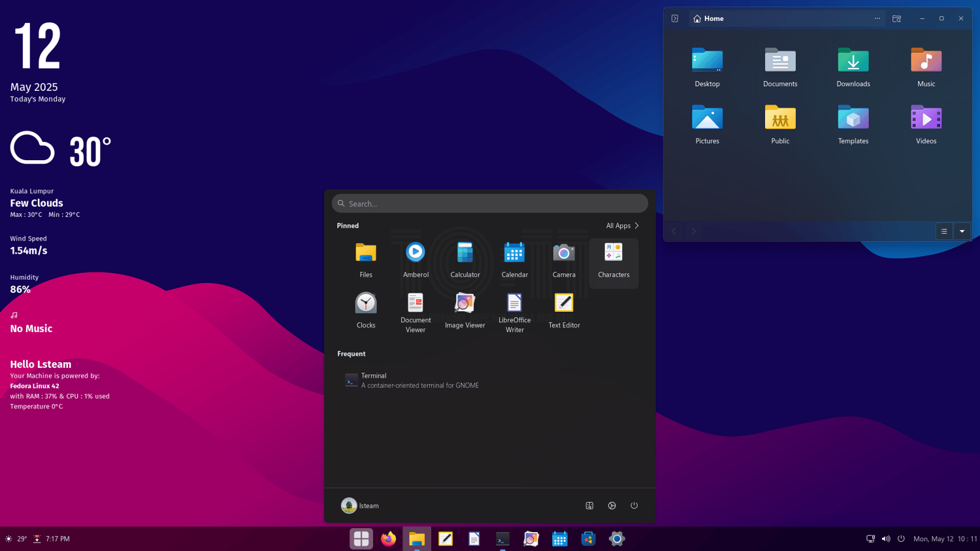Launch the pinned Image Viewer app
Viewport: 980px width, 551px height.
(465, 312)
